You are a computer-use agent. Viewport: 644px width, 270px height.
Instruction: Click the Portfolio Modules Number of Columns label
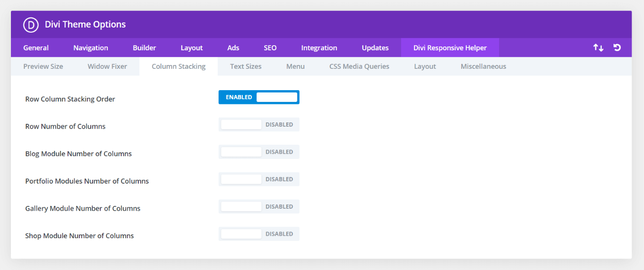[x=87, y=181]
